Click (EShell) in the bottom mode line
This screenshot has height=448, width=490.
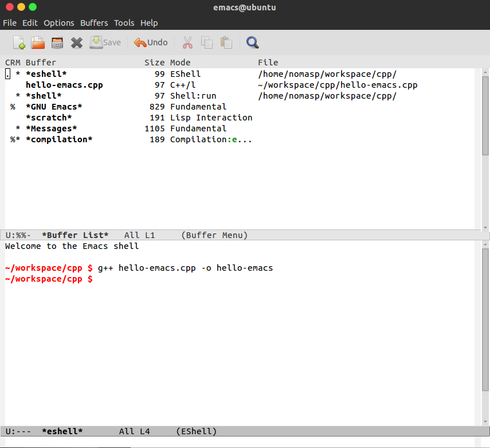(196, 431)
